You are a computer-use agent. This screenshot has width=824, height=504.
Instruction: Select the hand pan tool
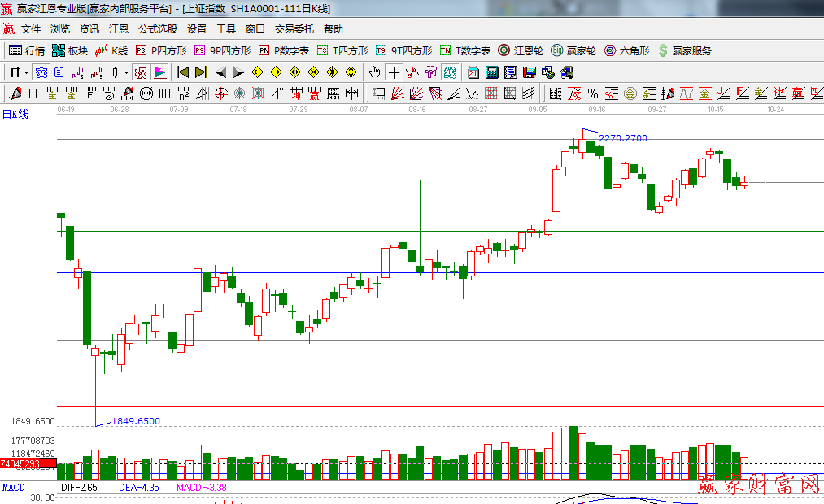pyautogui.click(x=375, y=72)
